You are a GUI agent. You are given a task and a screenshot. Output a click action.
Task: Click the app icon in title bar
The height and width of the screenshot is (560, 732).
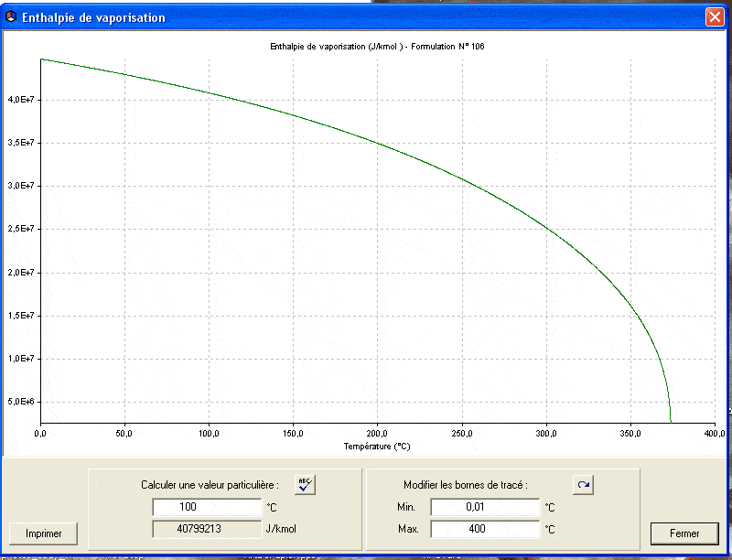[10, 17]
